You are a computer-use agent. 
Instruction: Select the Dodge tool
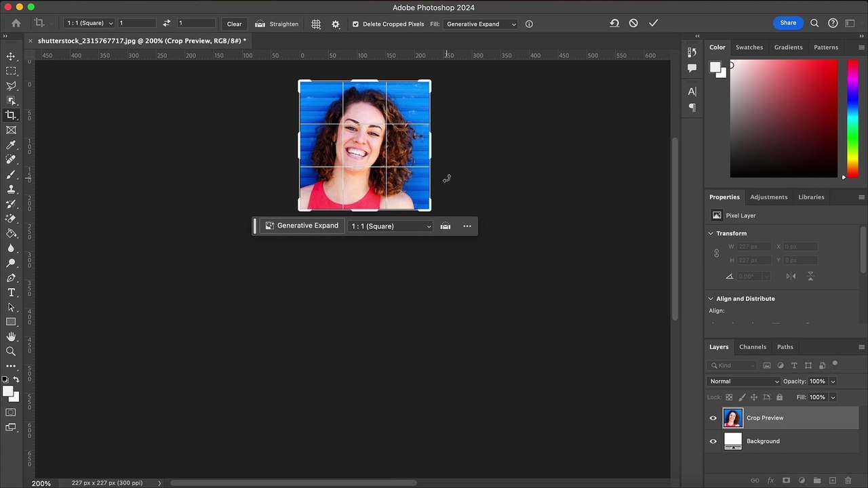[11, 263]
